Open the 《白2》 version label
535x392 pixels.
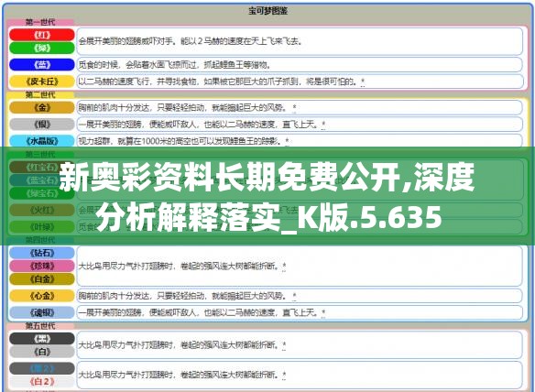[42, 381]
